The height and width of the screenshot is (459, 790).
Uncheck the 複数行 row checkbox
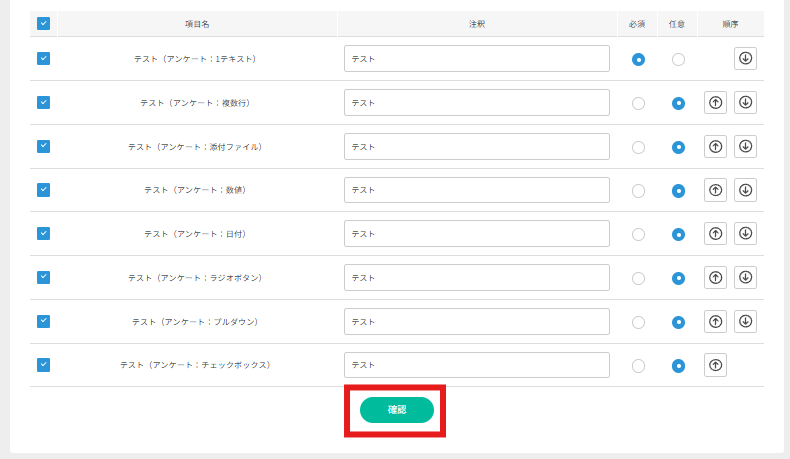coord(43,102)
